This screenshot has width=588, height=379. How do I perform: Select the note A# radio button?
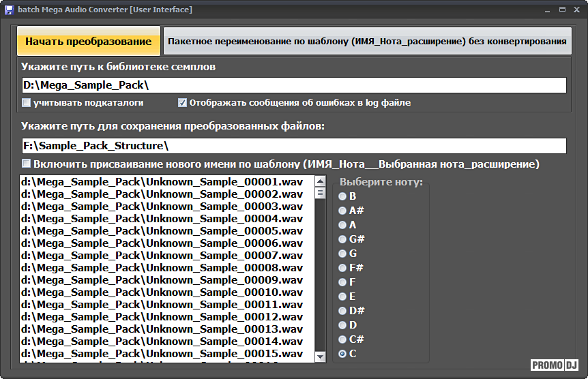[342, 211]
